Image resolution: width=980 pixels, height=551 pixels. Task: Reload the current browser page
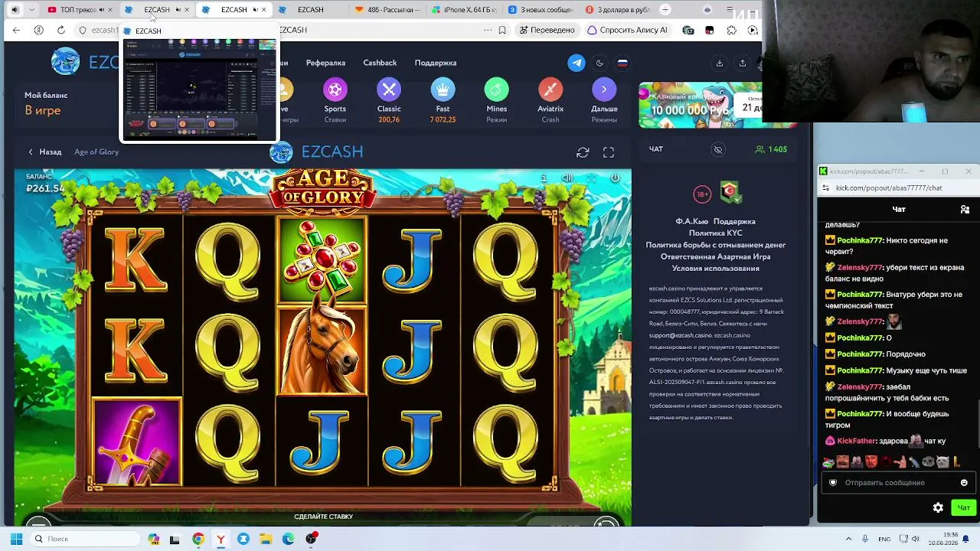click(x=60, y=30)
